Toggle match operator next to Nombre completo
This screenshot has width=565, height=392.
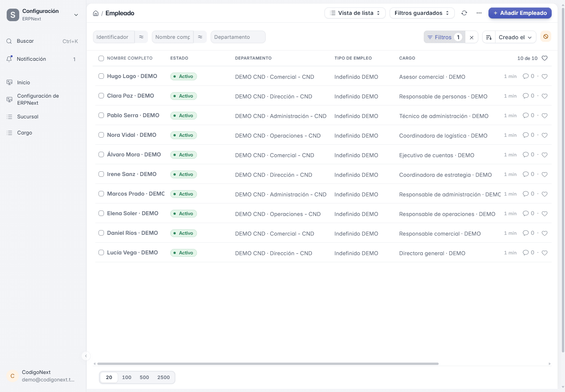coord(200,37)
